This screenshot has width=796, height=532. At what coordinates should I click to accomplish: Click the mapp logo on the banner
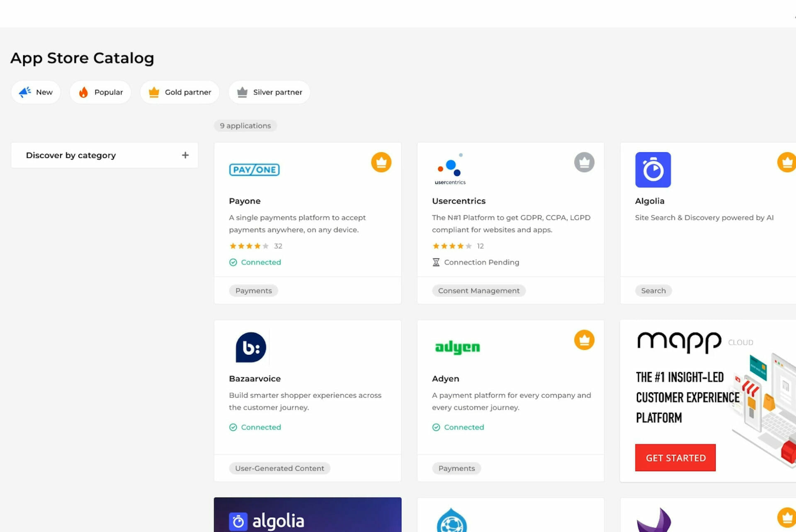(x=680, y=342)
